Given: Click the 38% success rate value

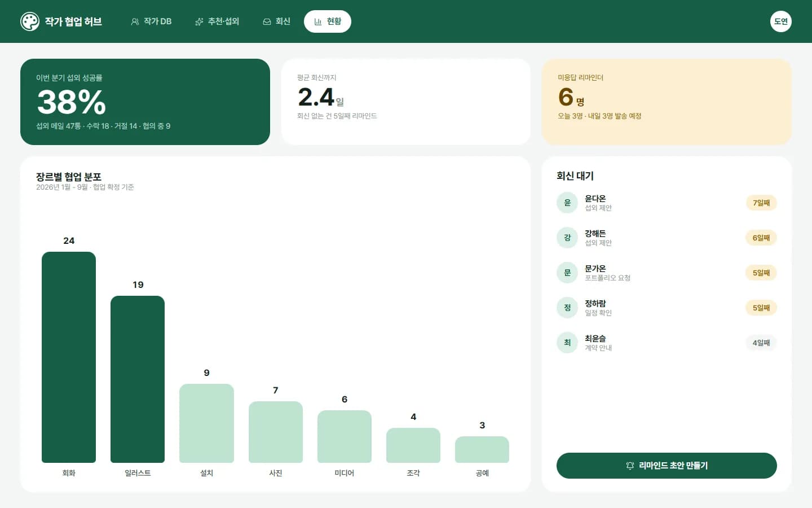Looking at the screenshot, I should (72, 102).
